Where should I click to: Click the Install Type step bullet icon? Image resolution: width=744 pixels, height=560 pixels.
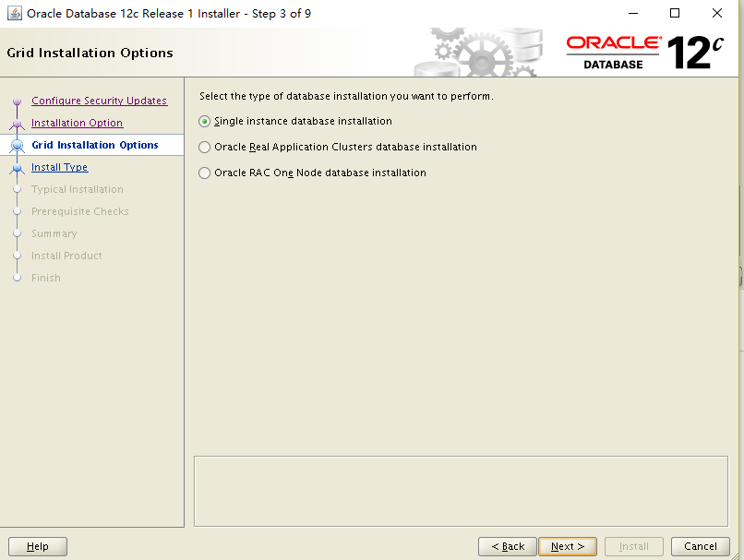click(18, 168)
